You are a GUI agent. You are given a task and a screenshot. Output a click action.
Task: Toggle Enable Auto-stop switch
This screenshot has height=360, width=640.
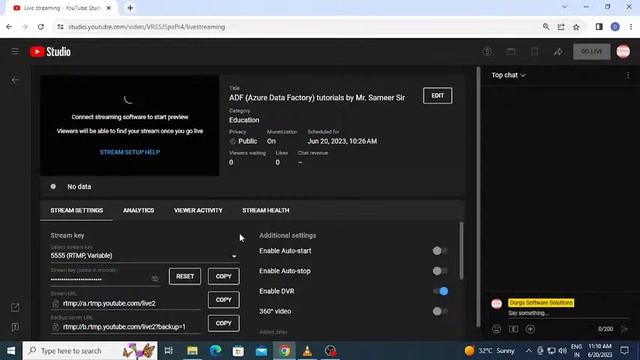pos(440,271)
